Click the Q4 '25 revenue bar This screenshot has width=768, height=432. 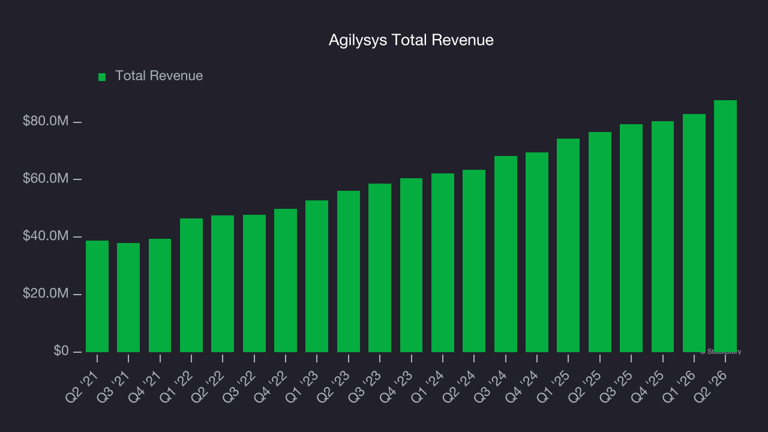(x=662, y=237)
